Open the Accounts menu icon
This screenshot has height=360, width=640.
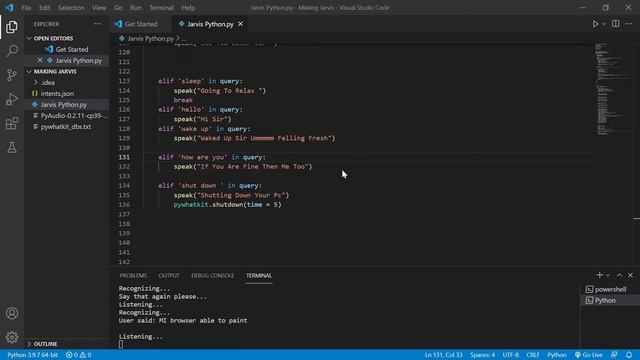(x=12, y=313)
